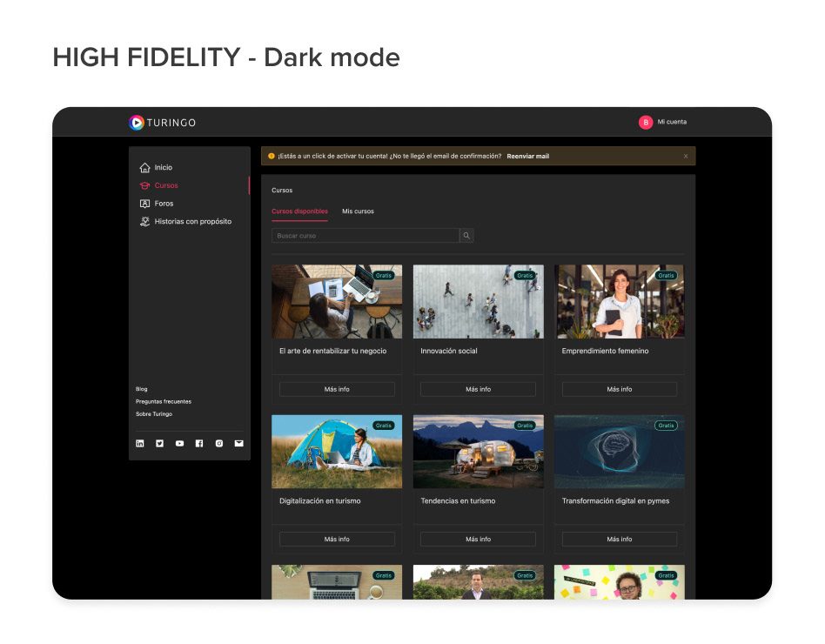825x644 pixels.
Task: Click title Tendencias en turismo
Action: pos(458,501)
